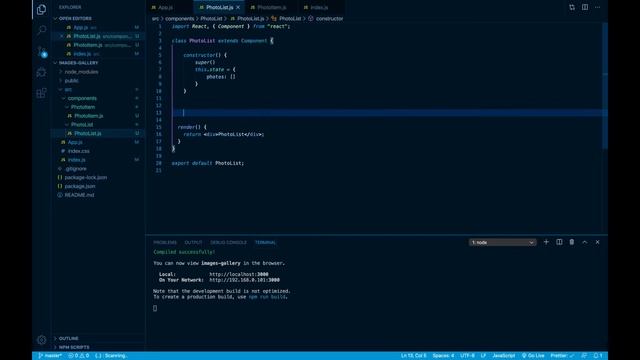
Task: Click UTF-8 encoding status item
Action: [x=467, y=356]
